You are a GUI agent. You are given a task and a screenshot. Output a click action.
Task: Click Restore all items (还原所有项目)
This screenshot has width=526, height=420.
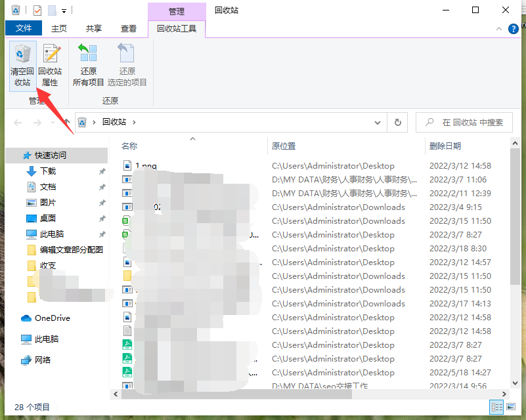(x=88, y=66)
